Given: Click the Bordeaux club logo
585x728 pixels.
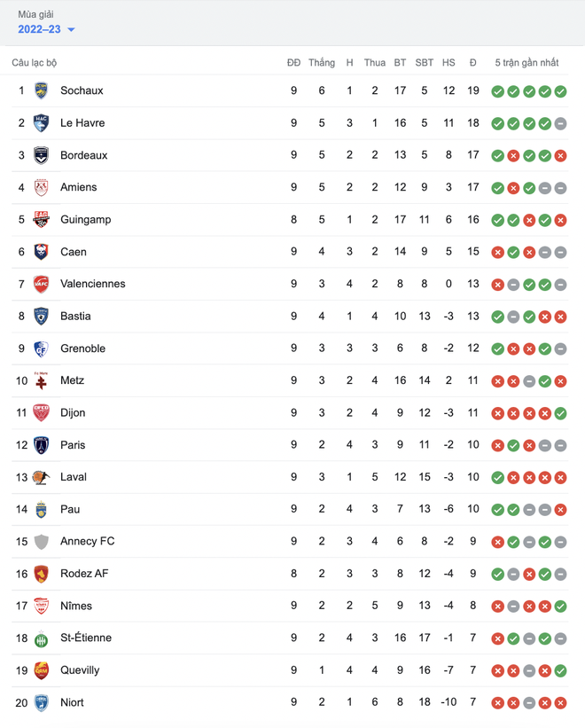Looking at the screenshot, I should [x=41, y=155].
